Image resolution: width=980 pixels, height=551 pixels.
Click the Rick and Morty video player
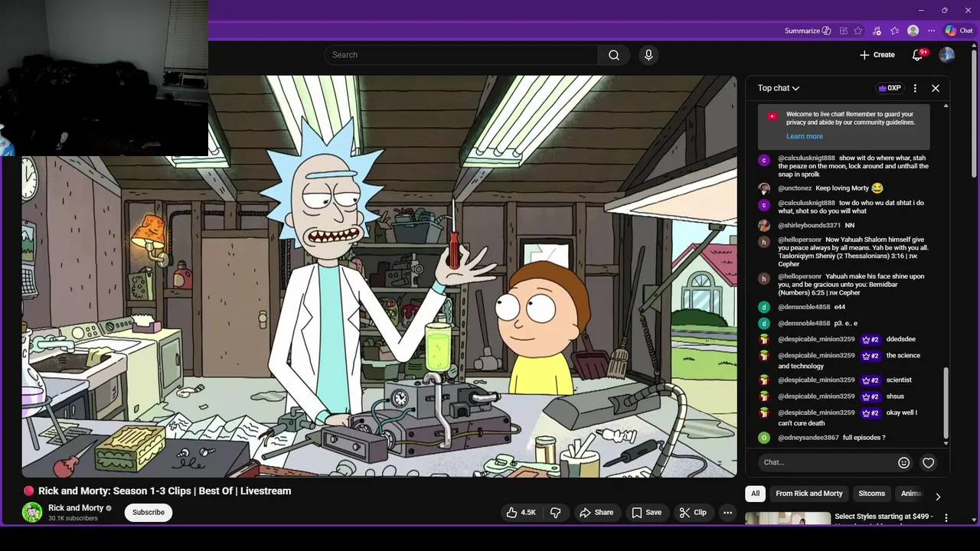[379, 276]
